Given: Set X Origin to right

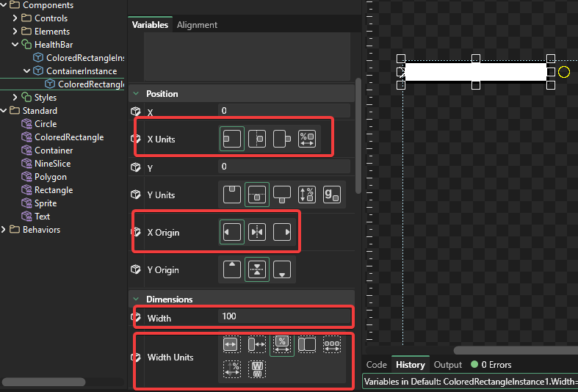Looking at the screenshot, I should [282, 232].
